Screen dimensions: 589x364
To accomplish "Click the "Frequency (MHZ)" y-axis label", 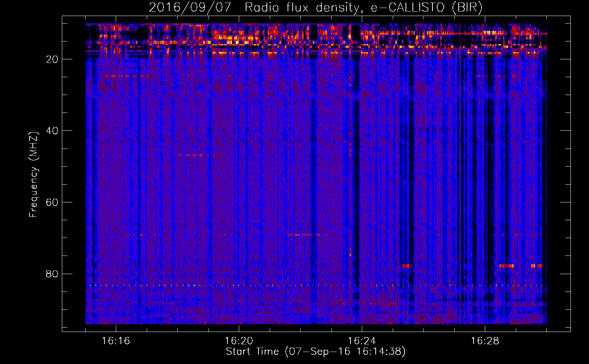I will [x=33, y=175].
